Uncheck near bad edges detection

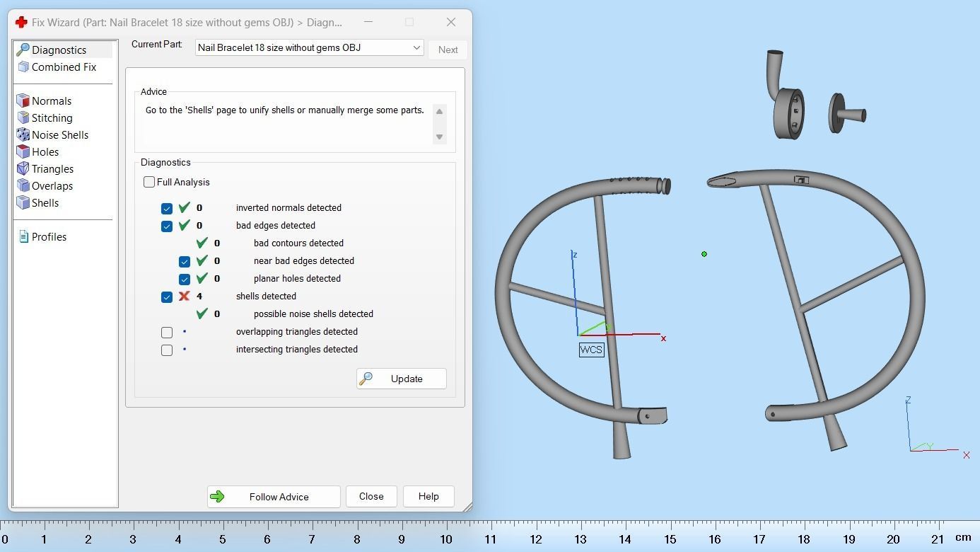click(x=185, y=262)
